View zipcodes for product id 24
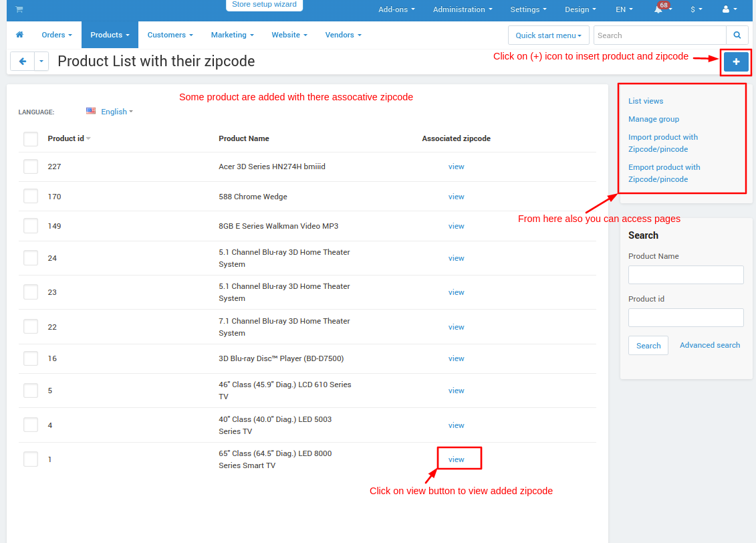Image resolution: width=756 pixels, height=543 pixels. 456,258
